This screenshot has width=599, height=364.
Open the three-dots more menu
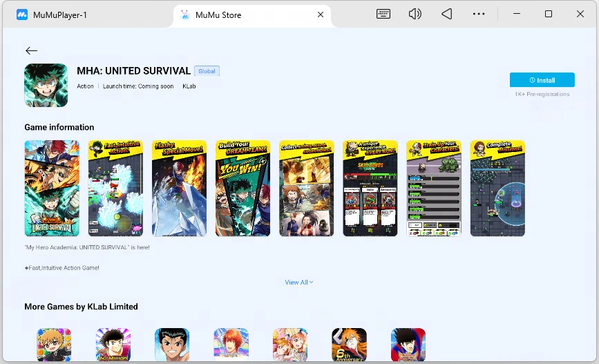(479, 14)
